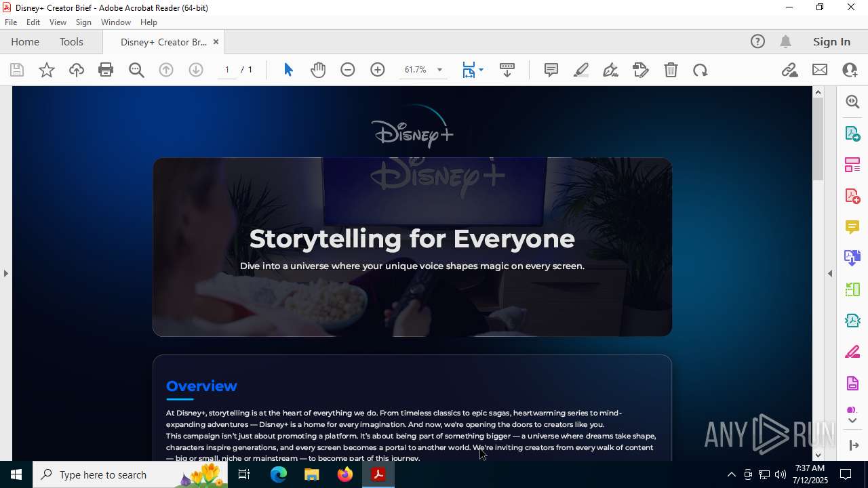Open volume control in tray

tap(781, 474)
